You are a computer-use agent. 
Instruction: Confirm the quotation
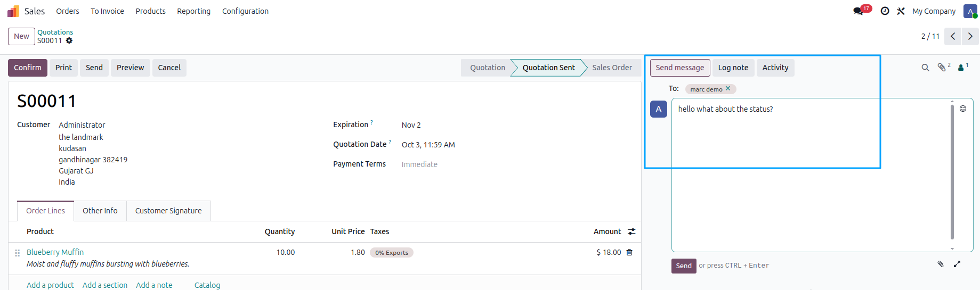click(x=28, y=68)
